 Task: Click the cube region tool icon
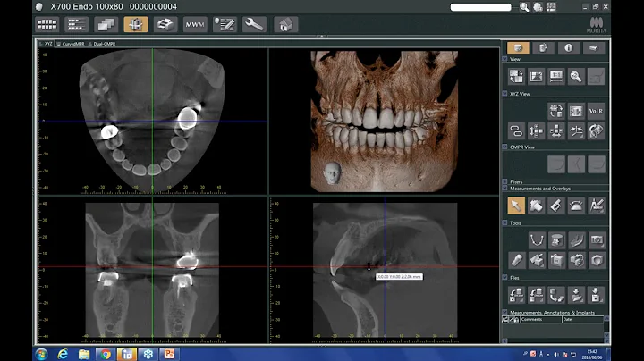(556, 260)
